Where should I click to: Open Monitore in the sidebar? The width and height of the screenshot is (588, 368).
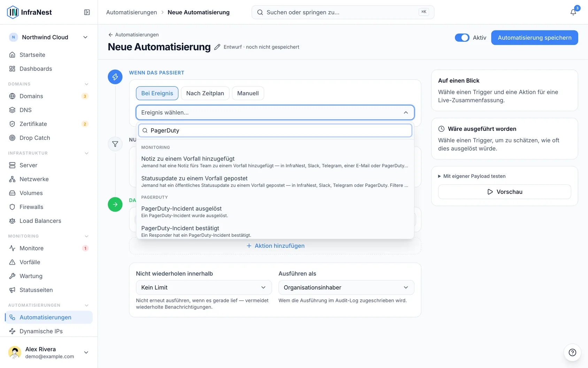pos(49,248)
